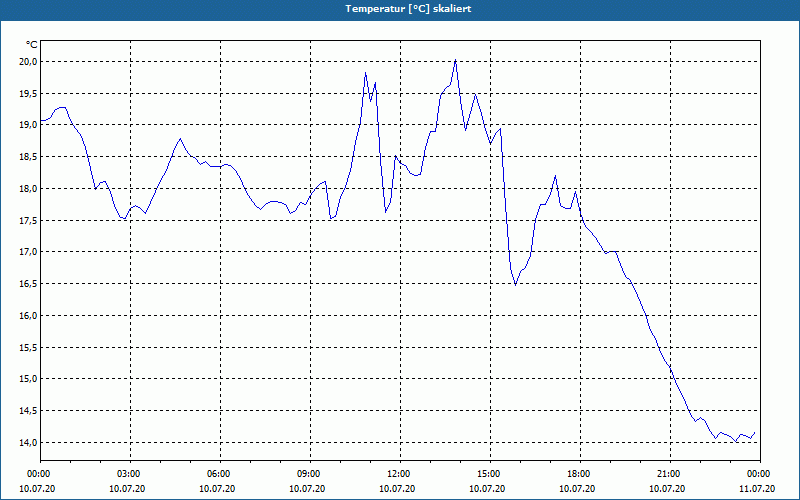Image resolution: width=800 pixels, height=500 pixels.
Task: Click the '18,5' y-axis value
Action: click(29, 157)
